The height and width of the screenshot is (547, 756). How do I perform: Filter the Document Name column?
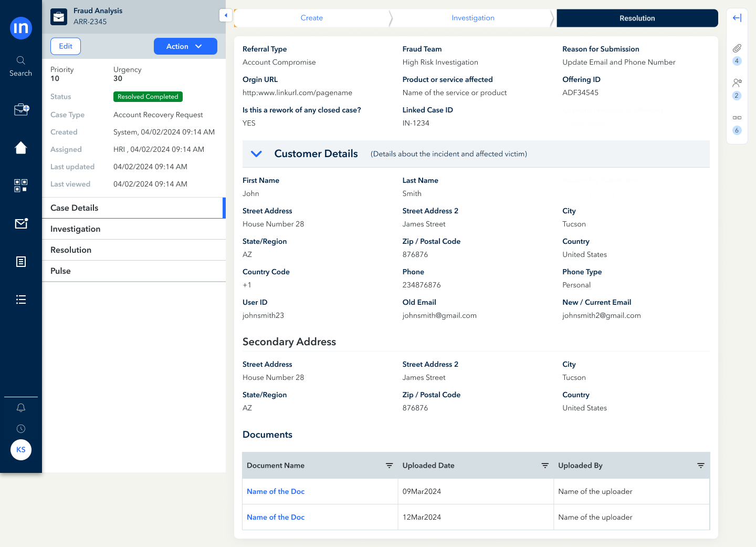(x=390, y=466)
